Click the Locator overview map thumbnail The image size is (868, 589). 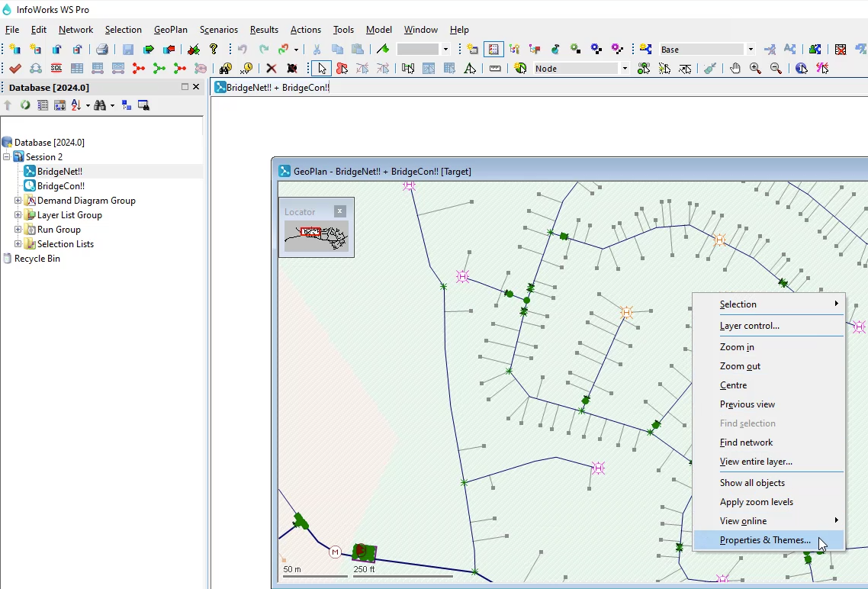point(316,237)
